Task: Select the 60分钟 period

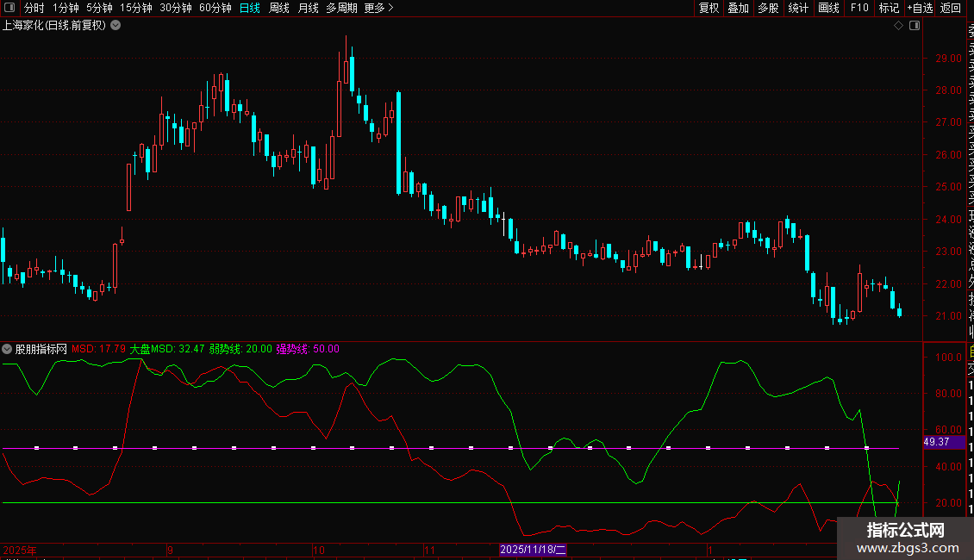Action: coord(215,8)
